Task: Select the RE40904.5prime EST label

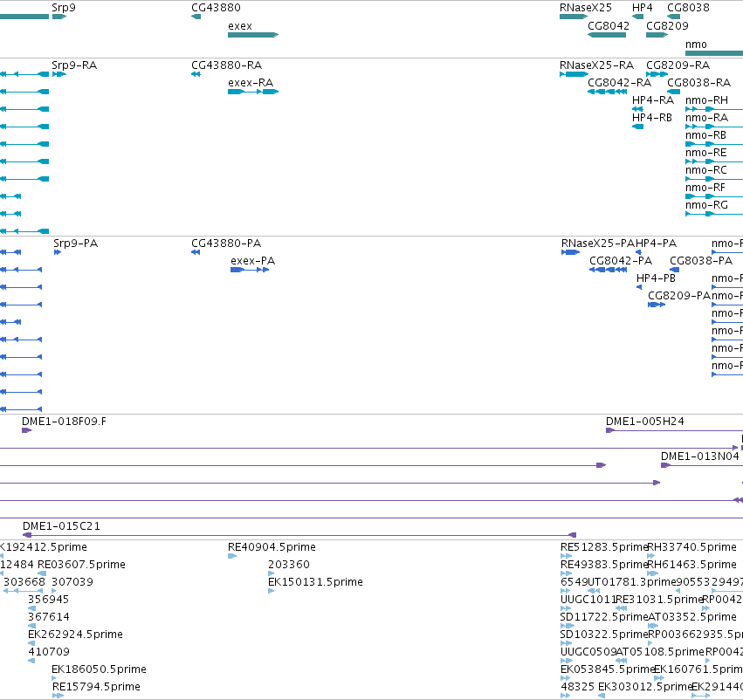Action: [x=272, y=547]
